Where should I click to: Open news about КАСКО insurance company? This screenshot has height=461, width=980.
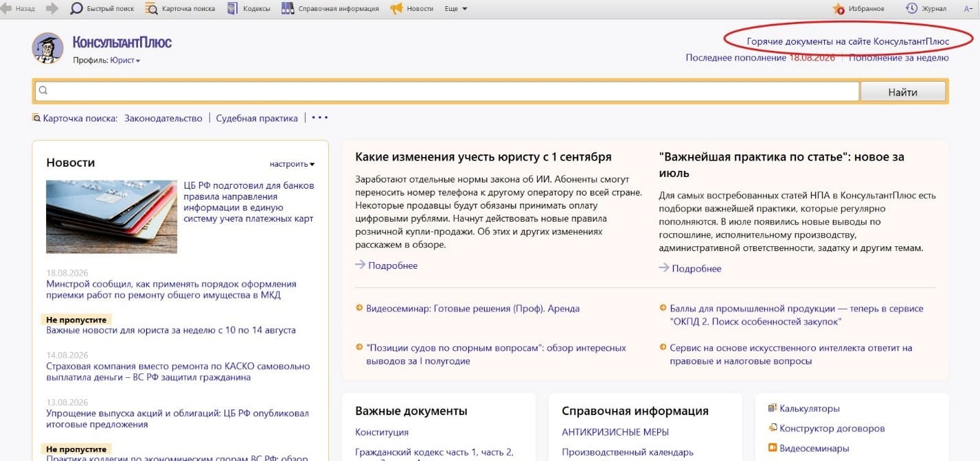(x=178, y=372)
